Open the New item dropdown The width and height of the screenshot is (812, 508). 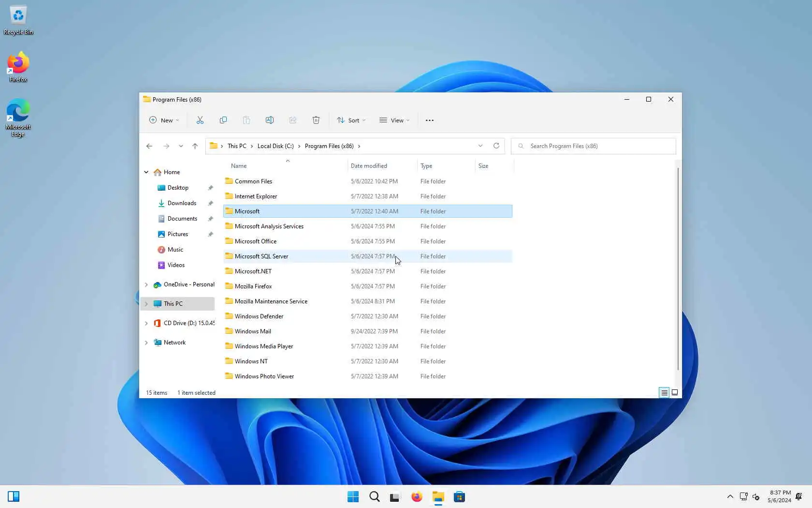[164, 120]
